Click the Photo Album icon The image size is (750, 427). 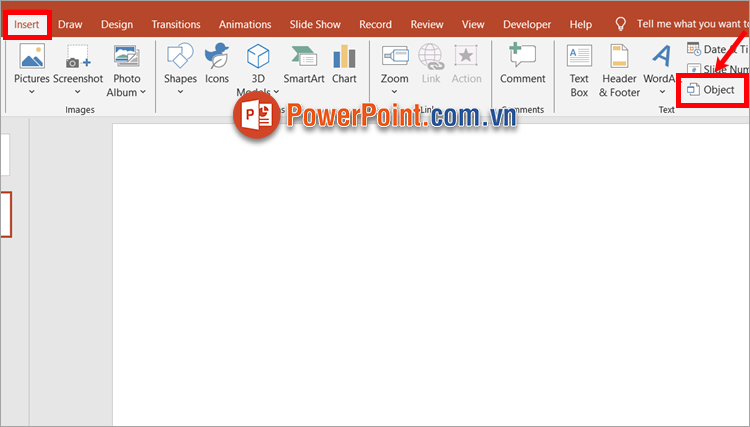(127, 56)
